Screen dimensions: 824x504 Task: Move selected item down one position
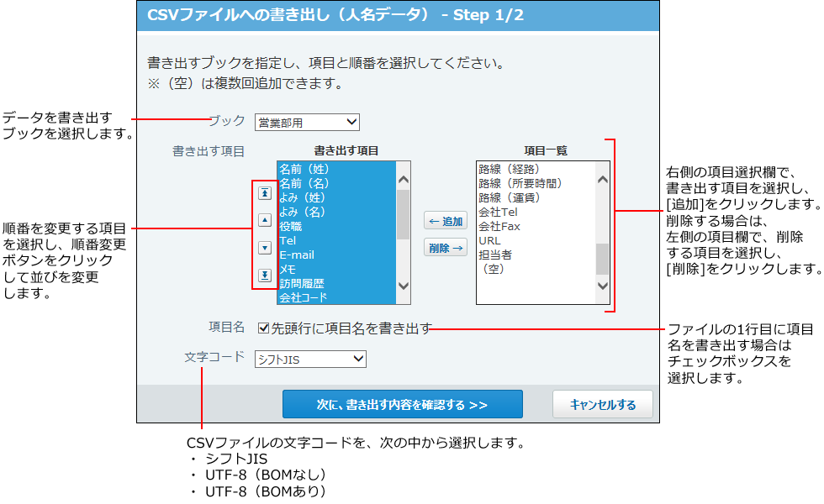[265, 248]
